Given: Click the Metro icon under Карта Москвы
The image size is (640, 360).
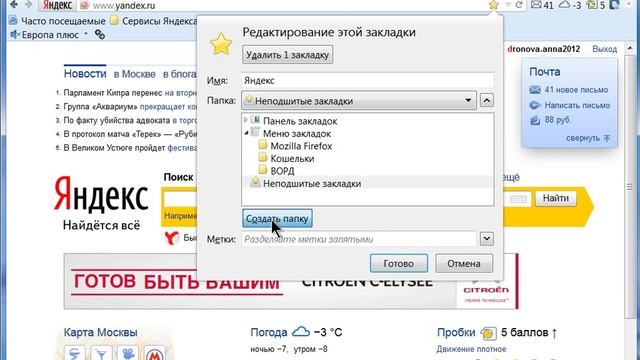Looking at the screenshot, I should tap(154, 354).
